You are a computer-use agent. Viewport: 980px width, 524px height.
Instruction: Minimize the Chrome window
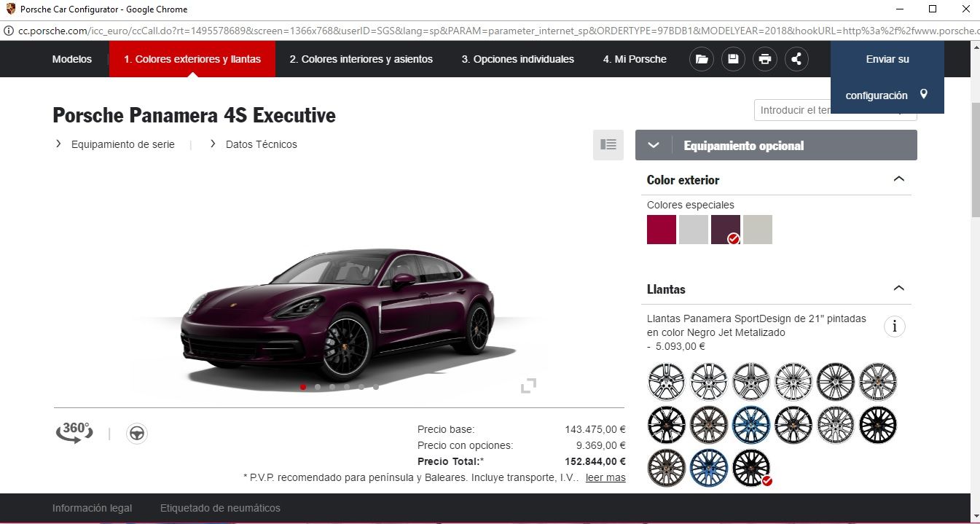click(x=900, y=9)
